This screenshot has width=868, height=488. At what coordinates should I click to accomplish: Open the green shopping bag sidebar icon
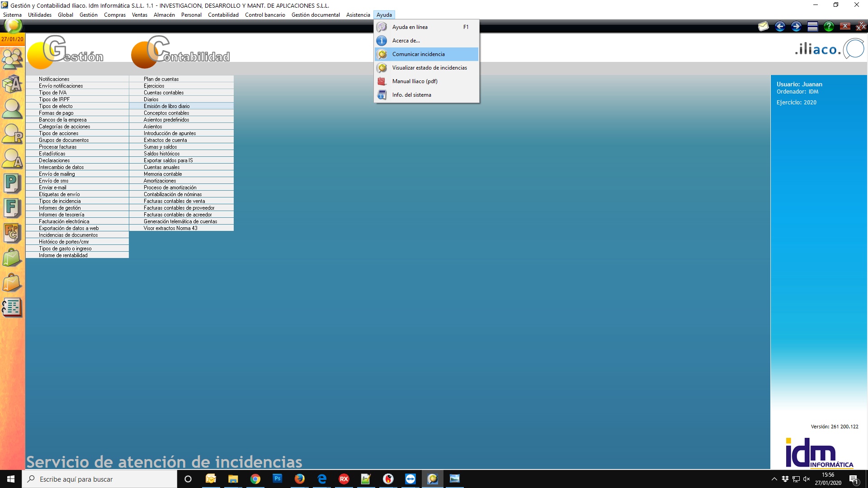[x=12, y=258]
